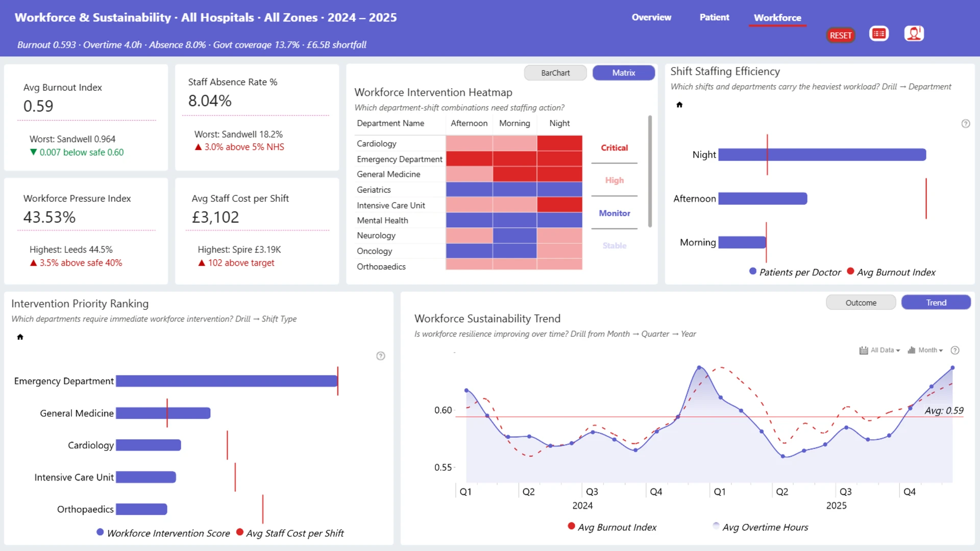Expand the All Data range dropdown
The height and width of the screenshot is (551, 980).
click(x=885, y=350)
